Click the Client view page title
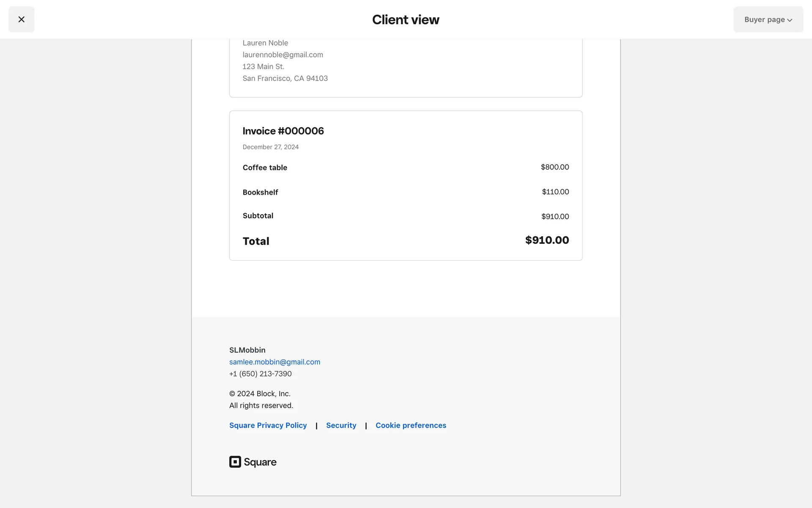The width and height of the screenshot is (812, 508). tap(406, 19)
